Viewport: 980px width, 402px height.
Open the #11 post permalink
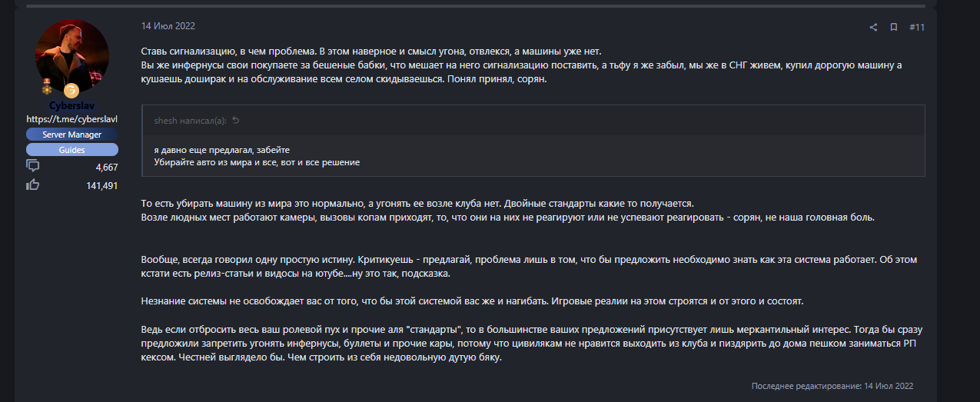(916, 27)
